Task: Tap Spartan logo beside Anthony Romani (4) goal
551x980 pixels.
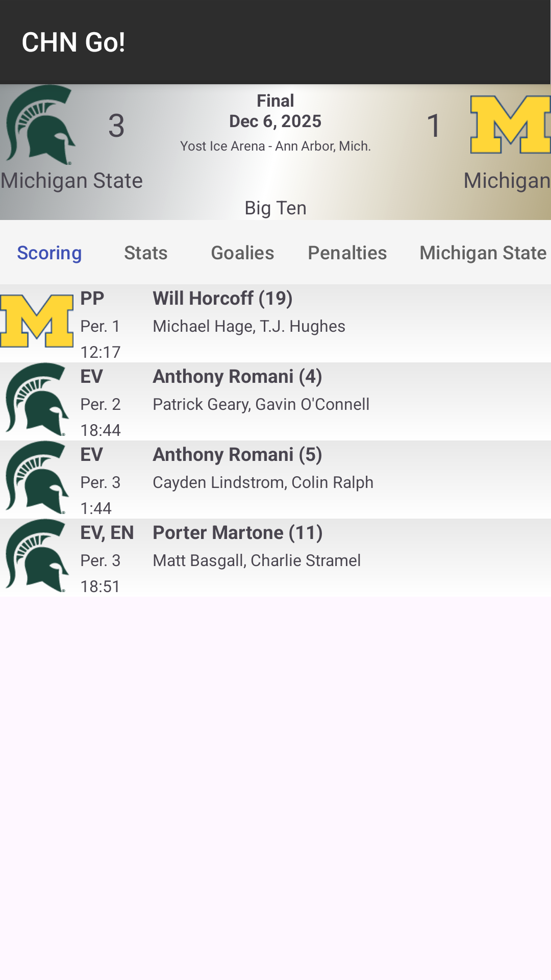Action: tap(37, 400)
